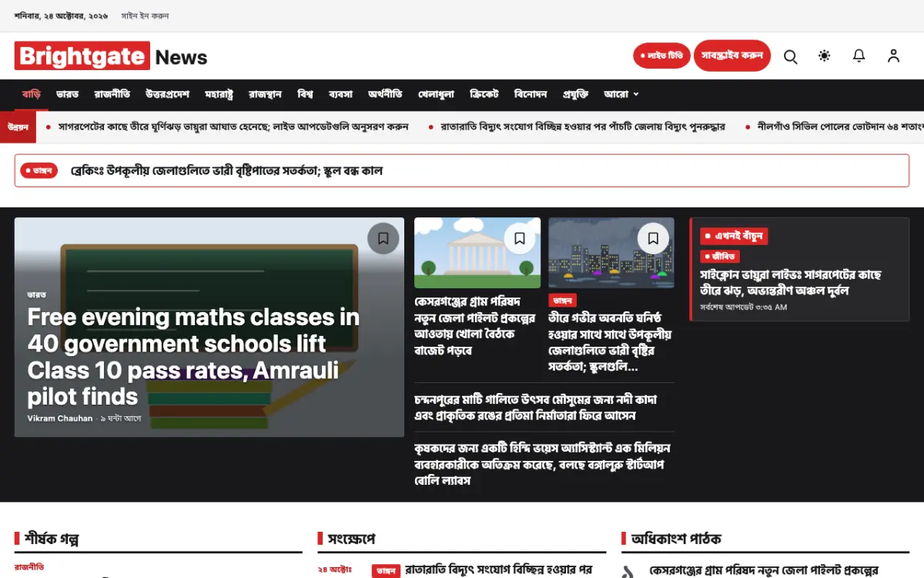Toggle the dark mode sun icon
The width and height of the screenshot is (924, 578).
[825, 56]
